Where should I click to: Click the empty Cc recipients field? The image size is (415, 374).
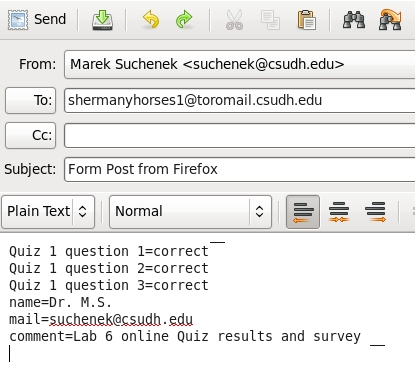[239, 135]
